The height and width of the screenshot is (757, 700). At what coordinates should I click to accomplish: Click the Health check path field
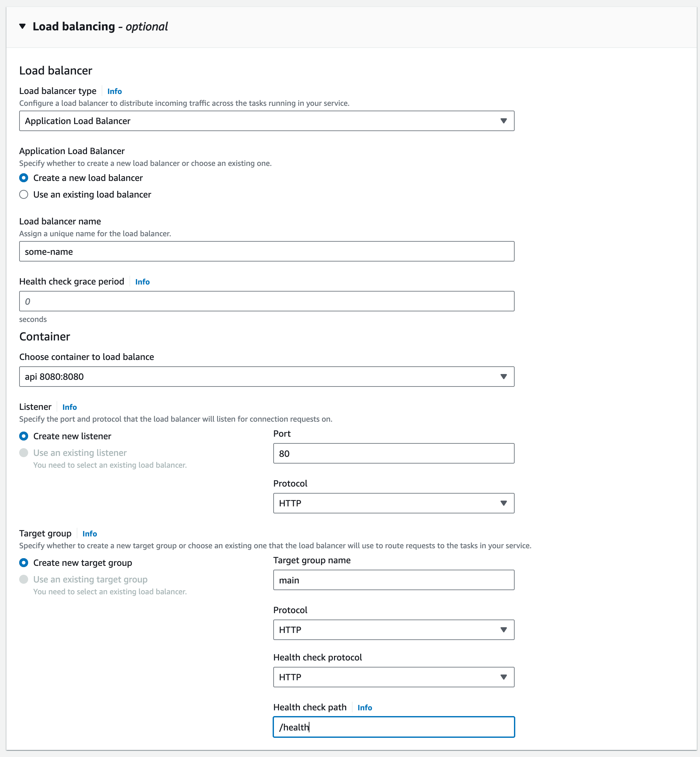click(393, 727)
